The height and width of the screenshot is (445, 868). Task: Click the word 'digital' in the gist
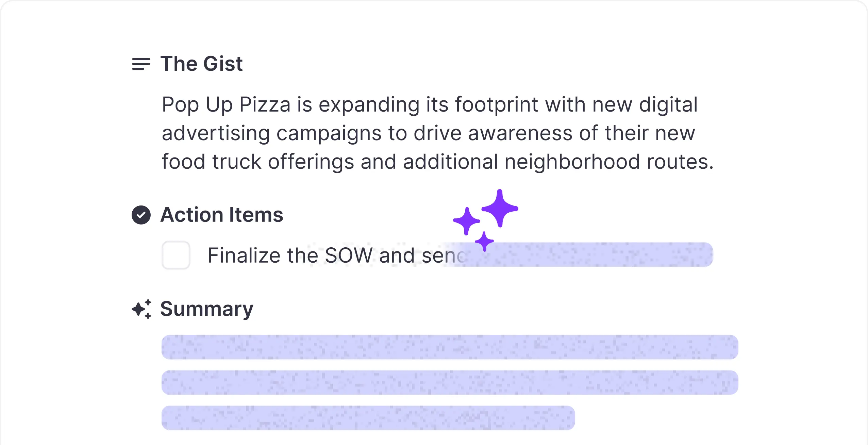668,104
